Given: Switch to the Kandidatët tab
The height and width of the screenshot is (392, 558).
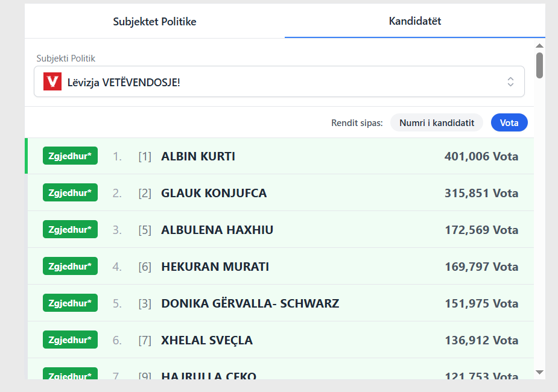Looking at the screenshot, I should click(415, 21).
